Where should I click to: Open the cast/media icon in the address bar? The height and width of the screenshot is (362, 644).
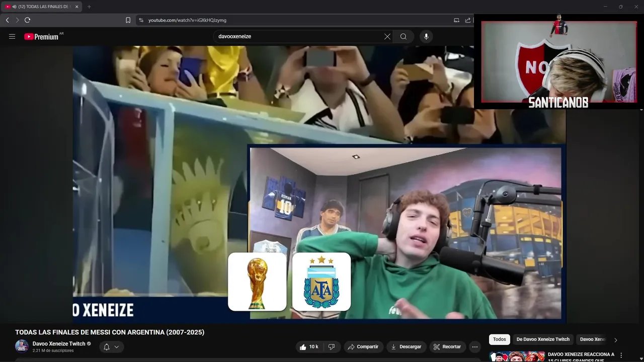[x=456, y=20]
